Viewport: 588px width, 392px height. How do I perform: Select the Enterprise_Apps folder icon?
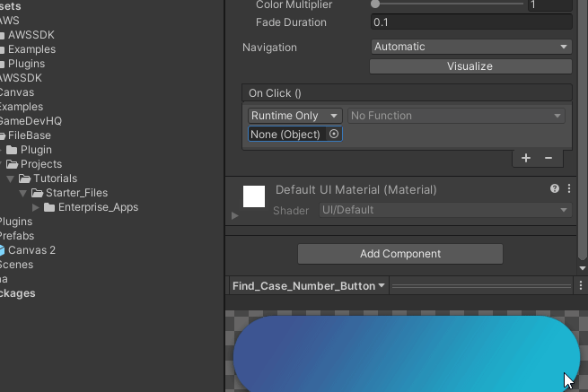49,207
